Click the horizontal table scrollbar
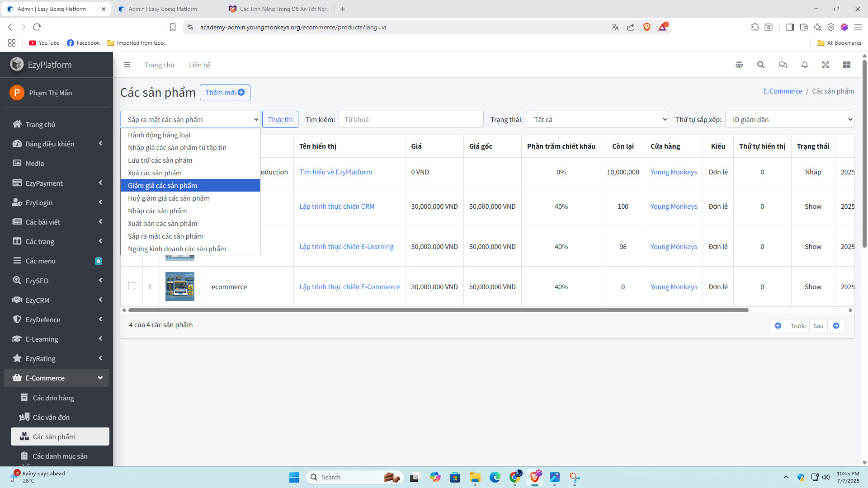Image resolution: width=868 pixels, height=488 pixels. 439,310
